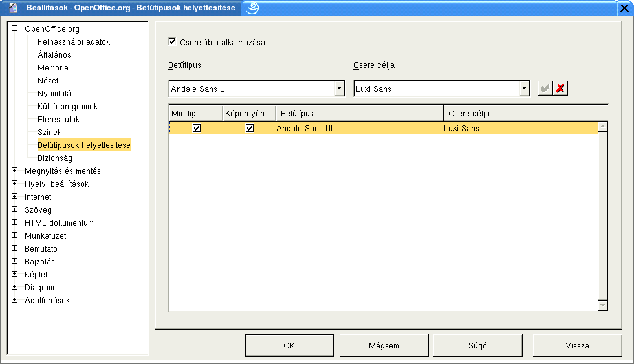
Task: Expand the Adatforrások tree node
Action: (x=14, y=300)
